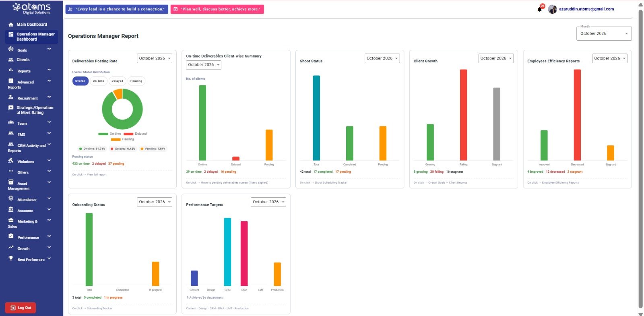Click the '20 falling' client growth text
Image resolution: width=644 pixels, height=316 pixels.
(x=437, y=172)
